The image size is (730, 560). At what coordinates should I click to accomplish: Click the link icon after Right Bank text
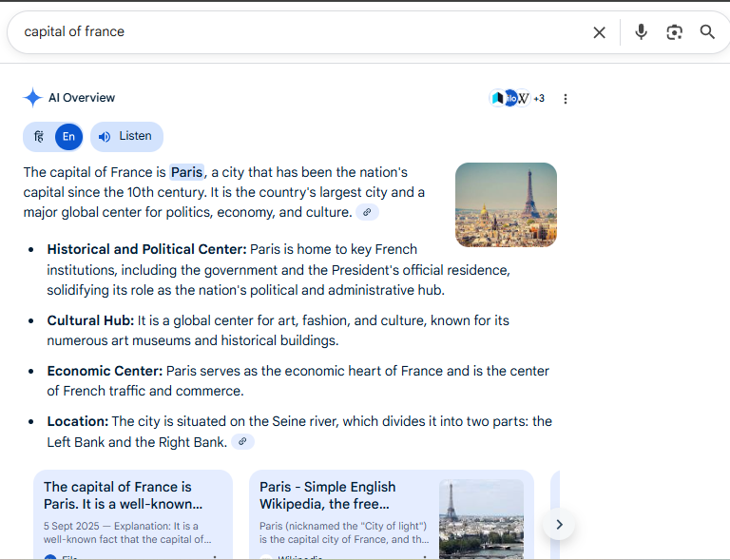pos(243,442)
